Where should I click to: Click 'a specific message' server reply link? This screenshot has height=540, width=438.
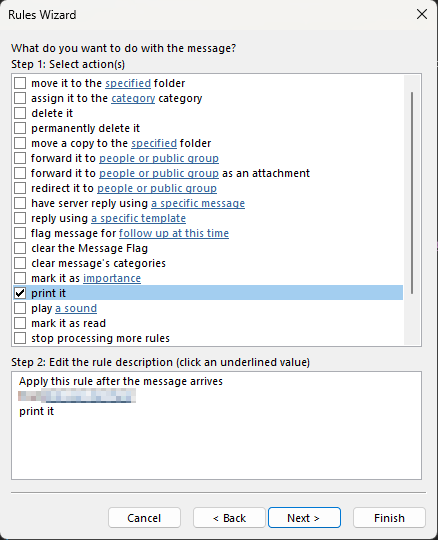point(198,203)
